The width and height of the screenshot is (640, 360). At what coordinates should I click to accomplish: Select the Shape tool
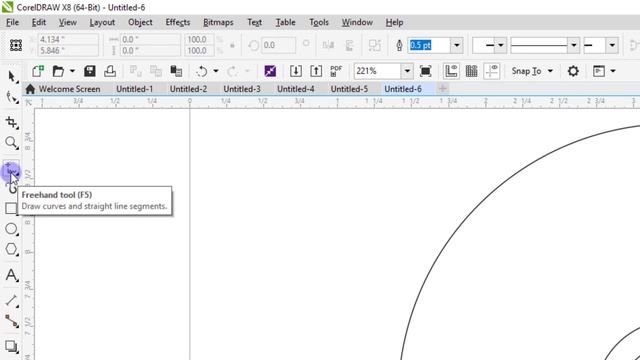[x=11, y=97]
